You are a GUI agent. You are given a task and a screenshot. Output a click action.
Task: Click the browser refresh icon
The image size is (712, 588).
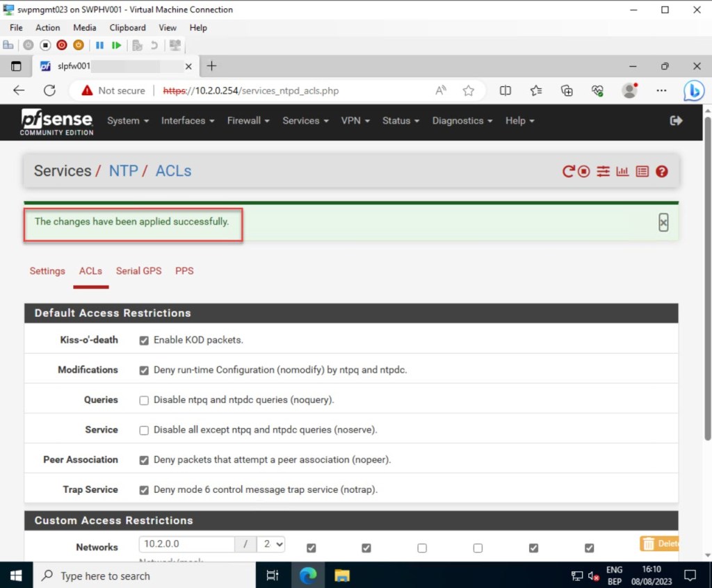pos(49,90)
